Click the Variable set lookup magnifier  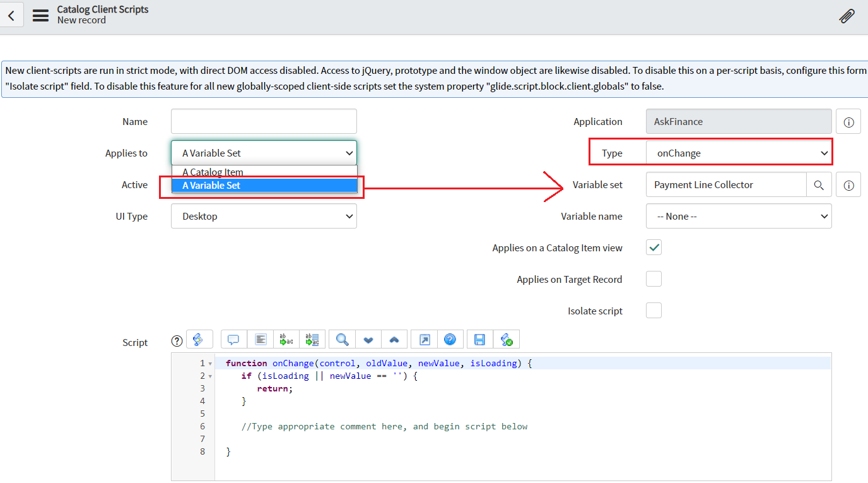(x=819, y=185)
